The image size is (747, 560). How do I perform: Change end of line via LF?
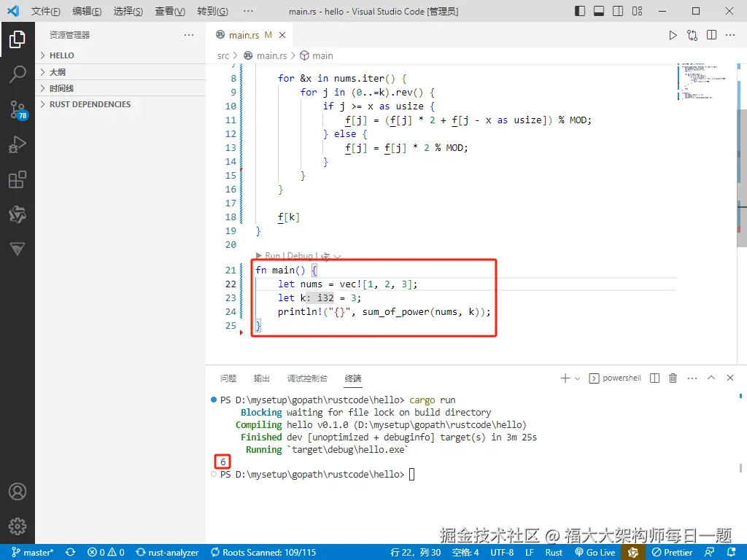click(530, 553)
